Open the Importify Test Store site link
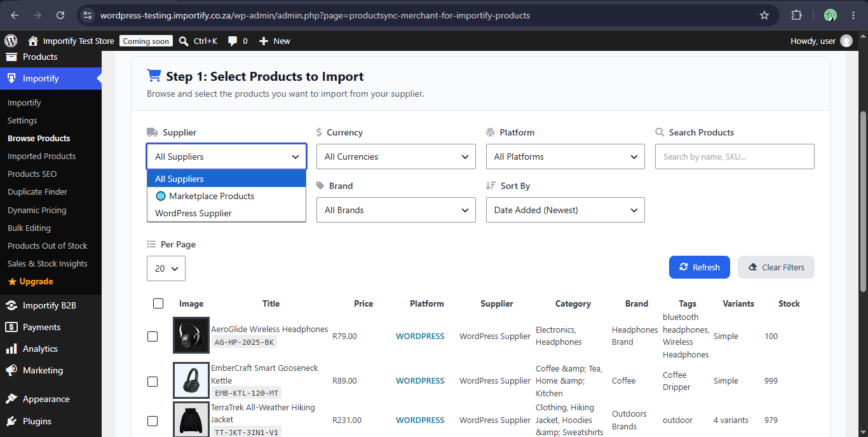 point(71,41)
